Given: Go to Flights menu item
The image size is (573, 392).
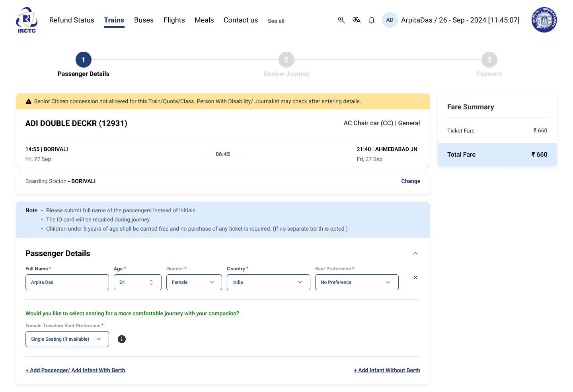Looking at the screenshot, I should [x=174, y=20].
